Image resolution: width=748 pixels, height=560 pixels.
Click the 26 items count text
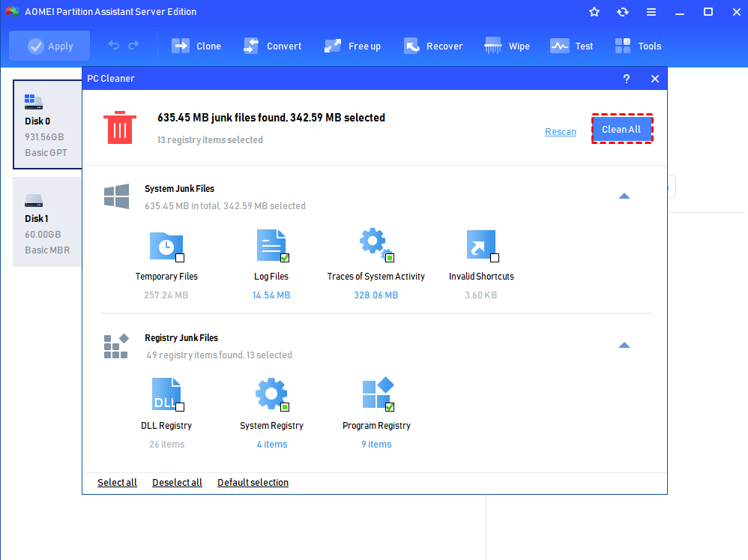(166, 445)
